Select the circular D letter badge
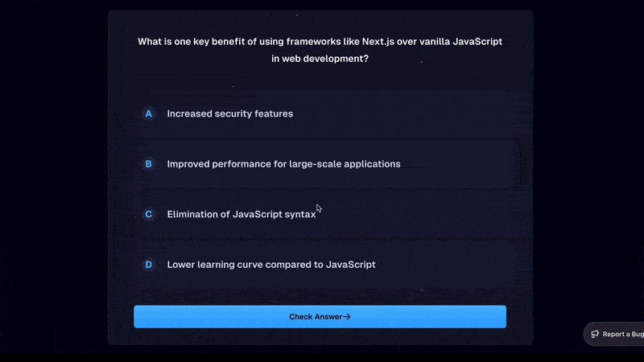Screen dimensions: 644x362 (x=148, y=265)
